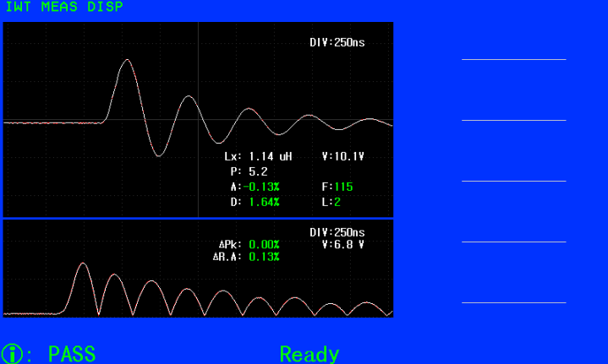Click the first peak of the lower rectified waveform
Image resolution: width=608 pixels, height=364 pixels.
[83, 264]
